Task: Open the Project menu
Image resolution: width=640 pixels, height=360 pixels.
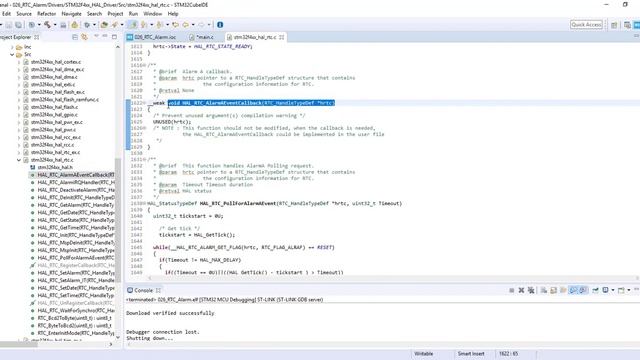Action: point(115,13)
